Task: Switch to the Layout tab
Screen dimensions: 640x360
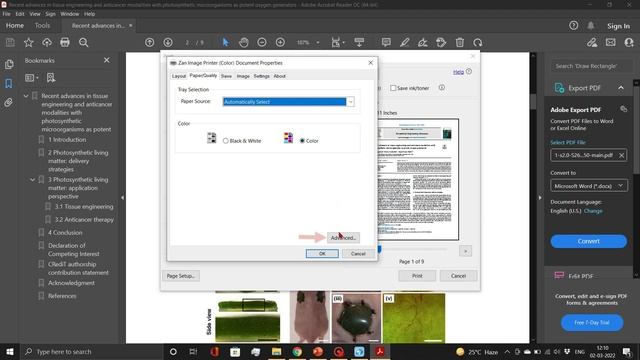Action: click(x=179, y=76)
